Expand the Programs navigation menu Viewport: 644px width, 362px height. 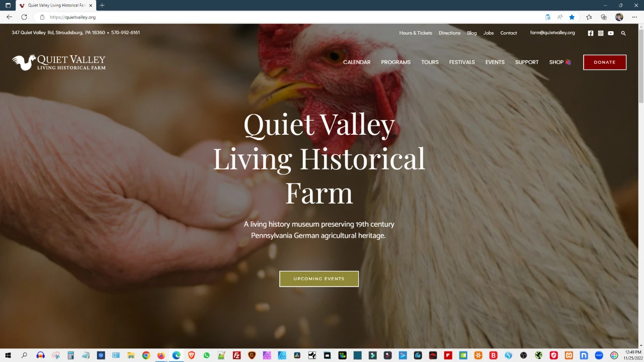click(396, 62)
